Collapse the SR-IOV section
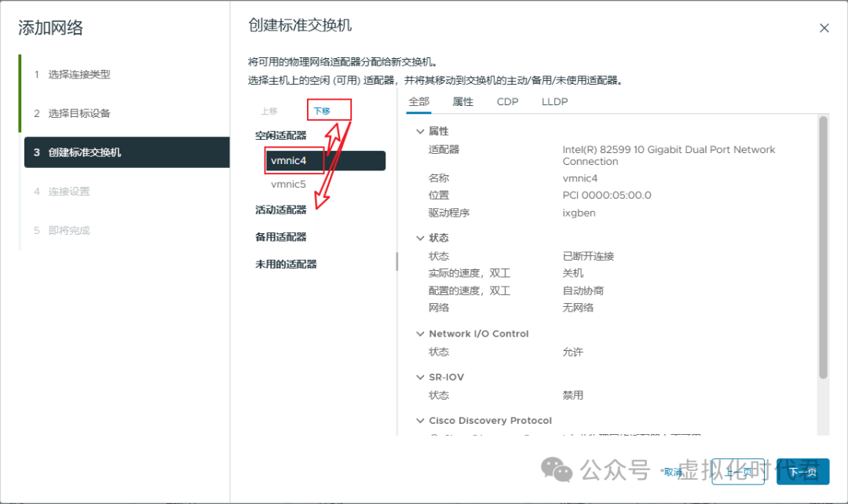This screenshot has height=504, width=848. point(420,376)
